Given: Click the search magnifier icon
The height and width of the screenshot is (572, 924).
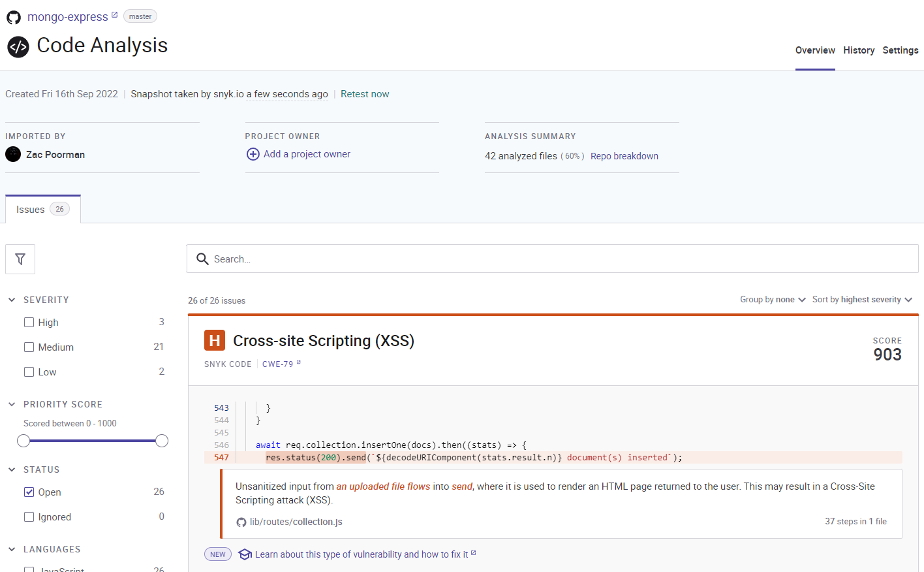Looking at the screenshot, I should (203, 259).
